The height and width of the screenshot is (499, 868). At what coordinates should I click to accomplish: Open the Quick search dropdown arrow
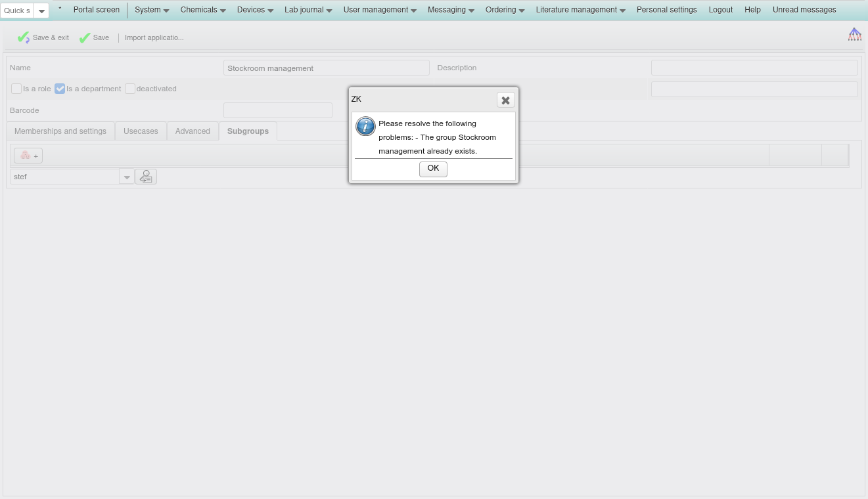point(41,11)
